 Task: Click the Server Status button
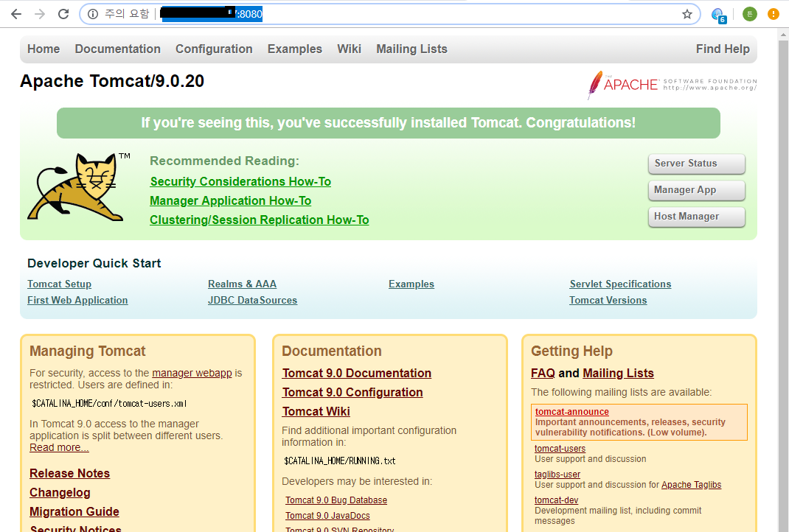click(696, 164)
